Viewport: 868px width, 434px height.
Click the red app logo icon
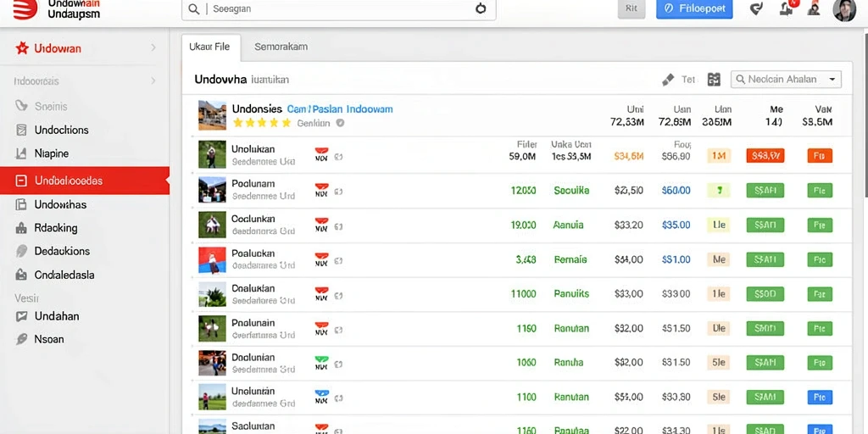point(25,8)
